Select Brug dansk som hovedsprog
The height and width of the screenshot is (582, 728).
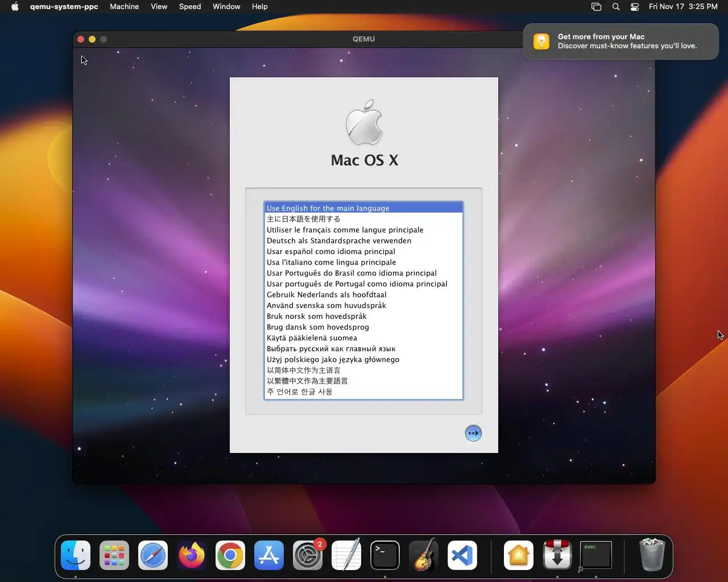click(x=363, y=327)
